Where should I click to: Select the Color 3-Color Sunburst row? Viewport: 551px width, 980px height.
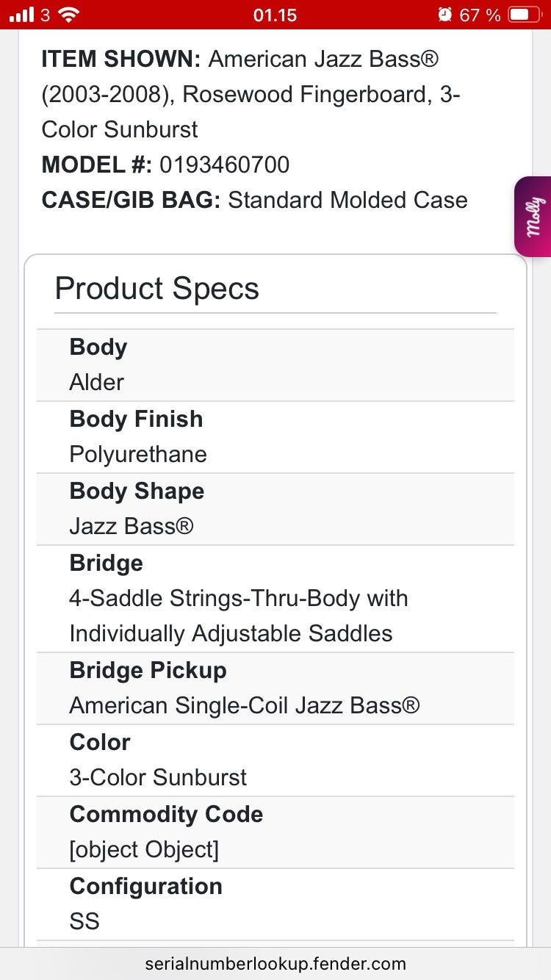coord(275,760)
